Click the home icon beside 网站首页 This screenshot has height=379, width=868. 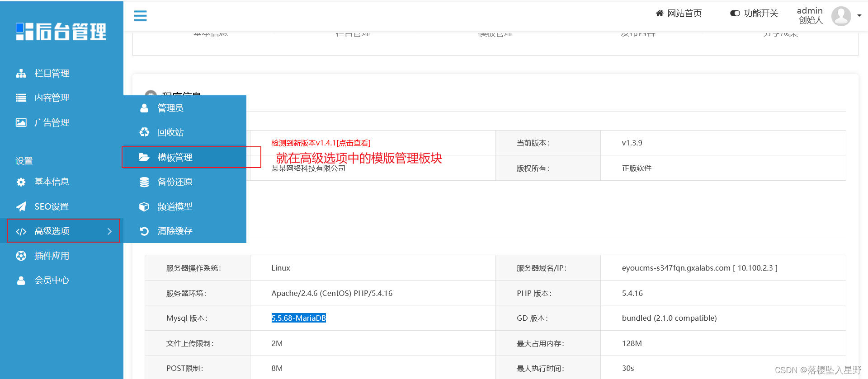660,14
